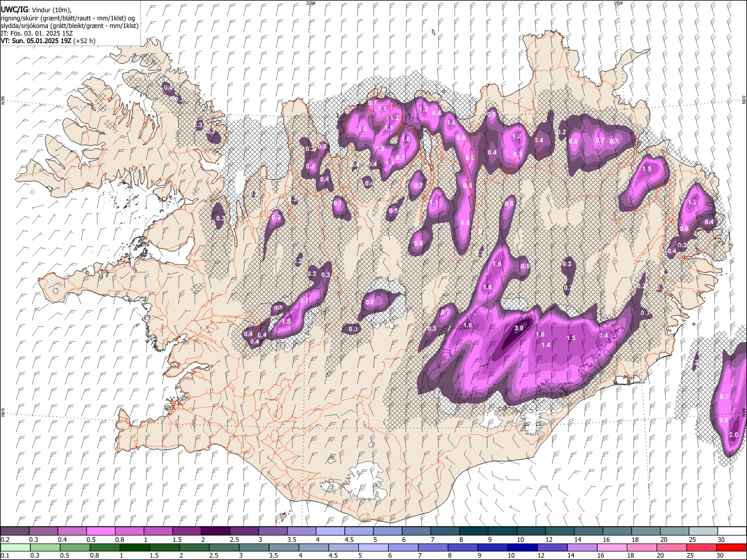The width and height of the screenshot is (747, 560).
Task: Click the "20W" longitude label
Action: coord(310,3)
